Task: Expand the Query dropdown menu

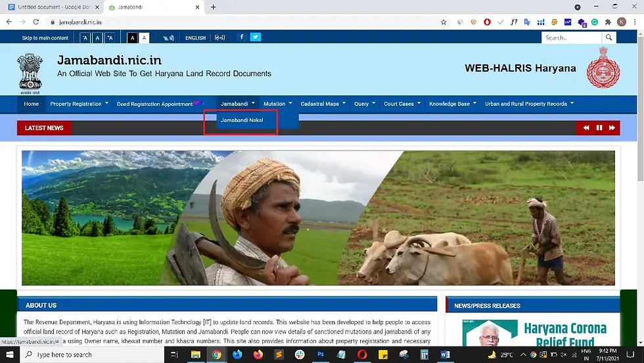Action: tap(365, 104)
